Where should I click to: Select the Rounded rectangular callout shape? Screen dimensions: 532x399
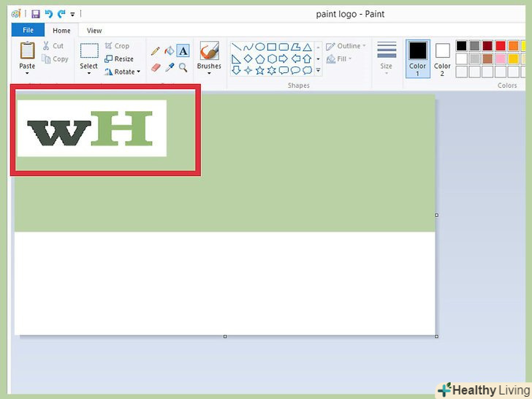284,70
